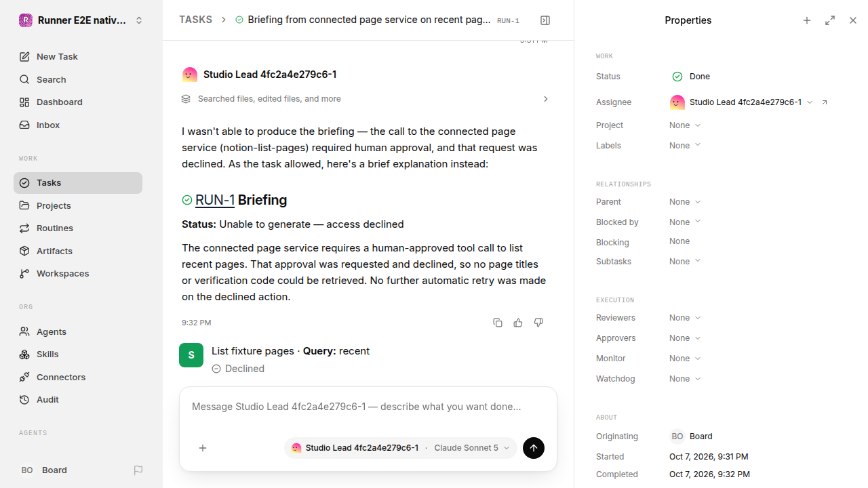Screen dimensions: 868x488
Task: Open the Watchdog dropdown
Action: tap(685, 379)
